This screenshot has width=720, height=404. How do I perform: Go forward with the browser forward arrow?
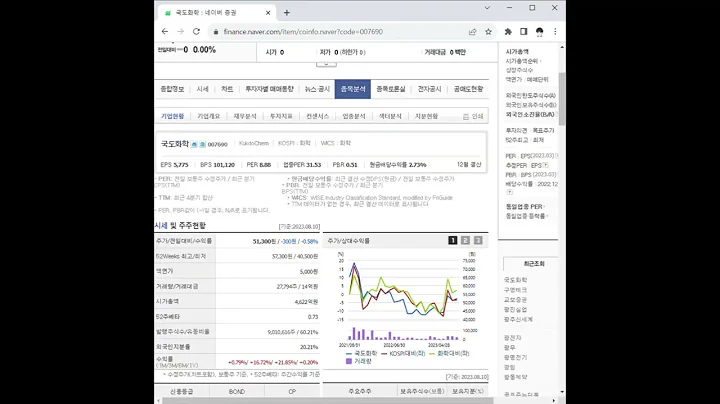coord(180,32)
